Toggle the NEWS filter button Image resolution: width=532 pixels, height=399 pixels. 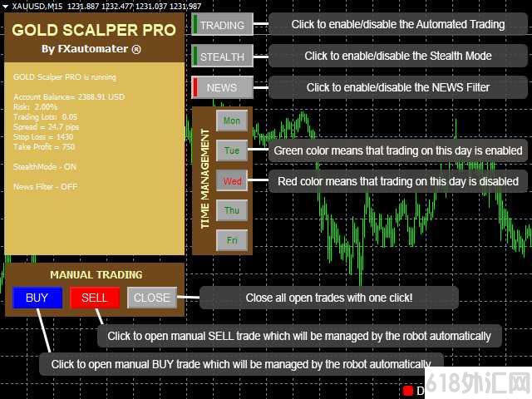click(x=222, y=87)
